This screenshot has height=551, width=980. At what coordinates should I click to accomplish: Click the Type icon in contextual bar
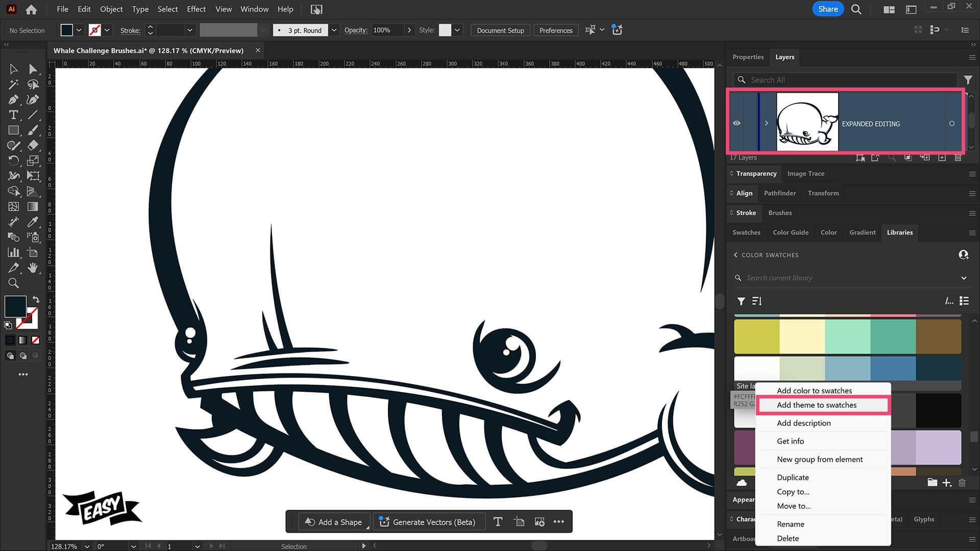[x=498, y=521]
